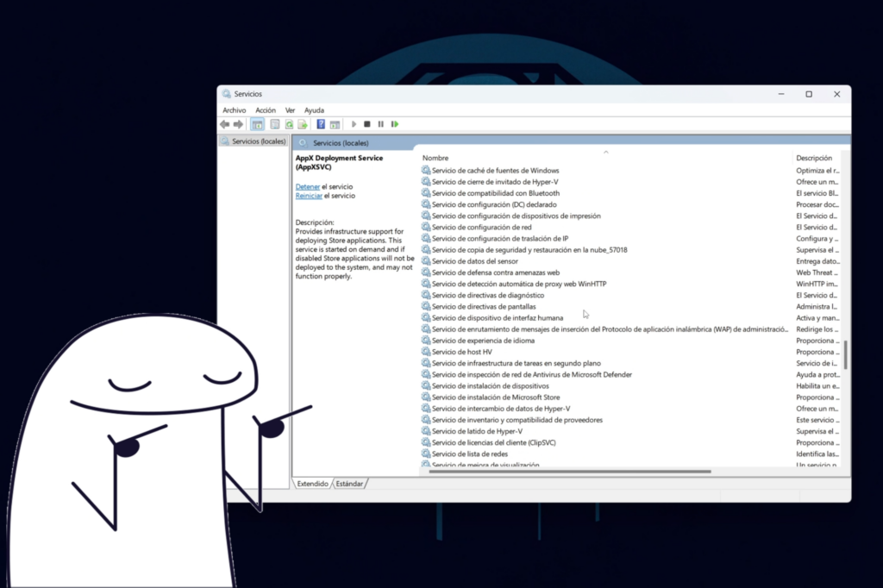Click the horizontal scrollbar of services list

[569, 472]
